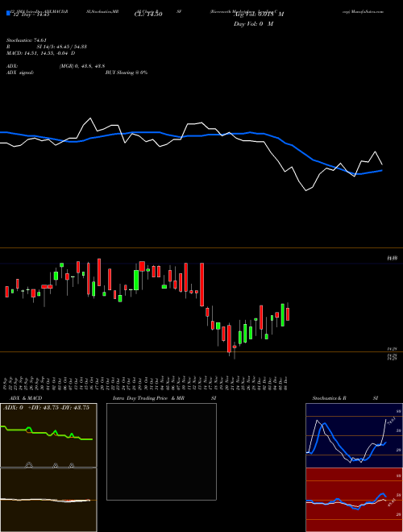Click the 'BUY Slowing @ 0%' signal text
The image size is (403, 532).
click(x=127, y=73)
